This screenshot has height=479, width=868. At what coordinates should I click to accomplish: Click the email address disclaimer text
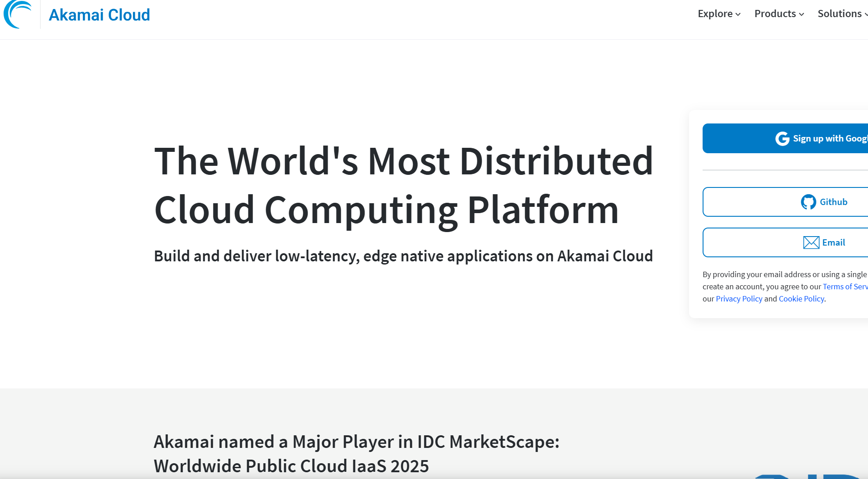(784, 274)
